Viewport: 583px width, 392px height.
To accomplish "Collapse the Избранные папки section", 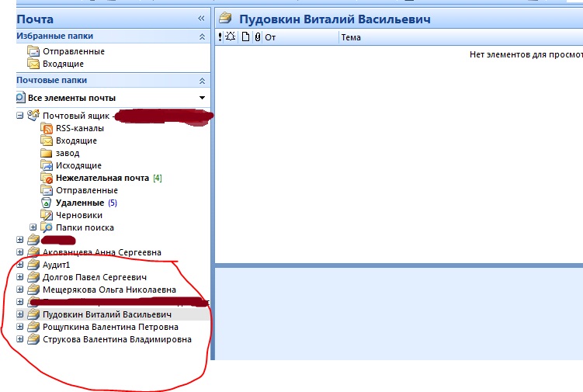I will coord(202,36).
